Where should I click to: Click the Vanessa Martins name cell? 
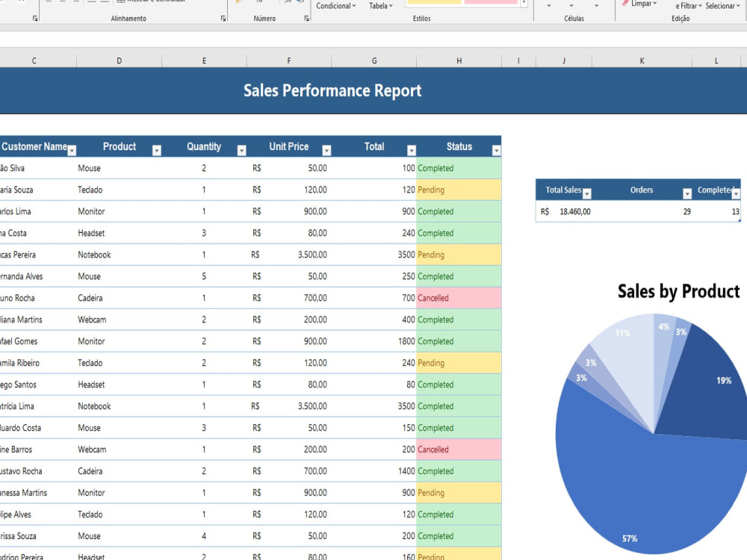point(38,493)
